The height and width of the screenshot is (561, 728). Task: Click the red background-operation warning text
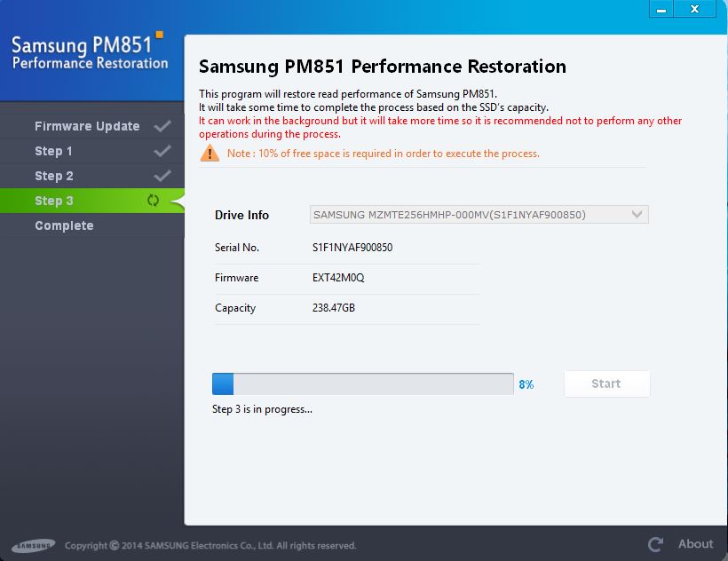[440, 127]
